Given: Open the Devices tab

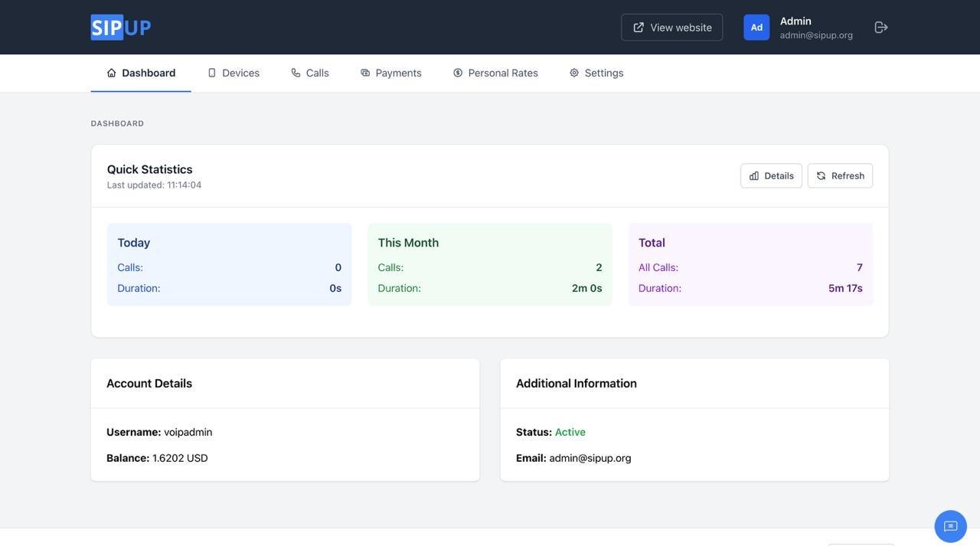Looking at the screenshot, I should (240, 73).
